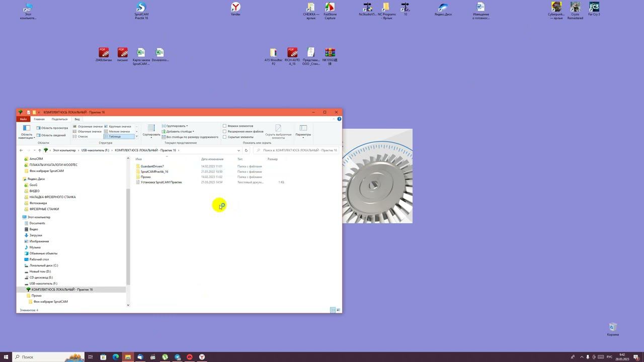Click Этот компьютер in address breadcrumb
Image resolution: width=644 pixels, height=362 pixels.
pyautogui.click(x=64, y=150)
